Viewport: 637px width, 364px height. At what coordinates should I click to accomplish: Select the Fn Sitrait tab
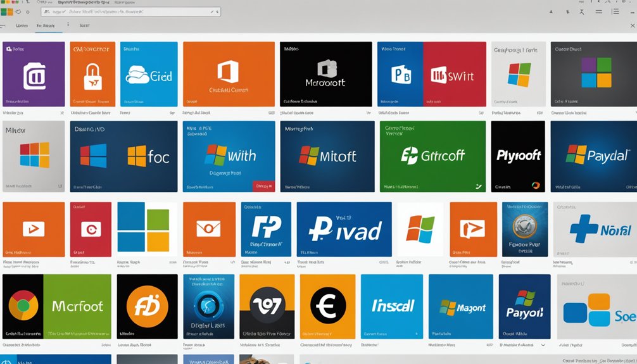[46, 25]
